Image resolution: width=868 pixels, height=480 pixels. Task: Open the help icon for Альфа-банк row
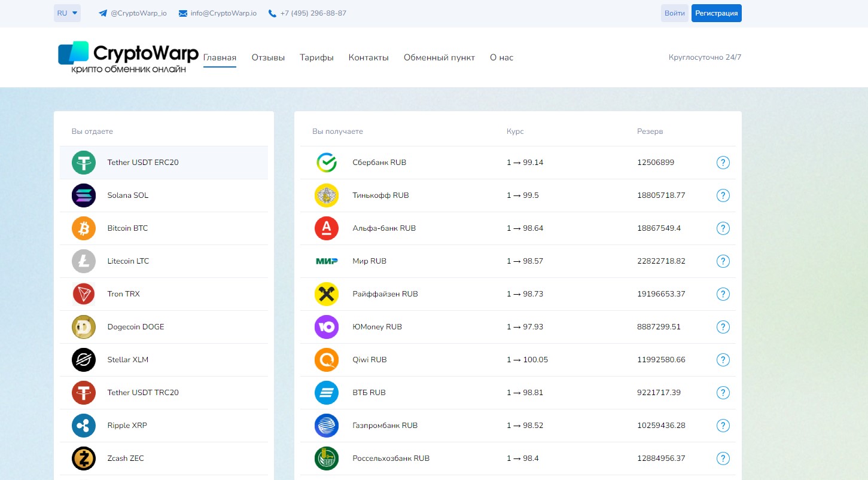click(723, 228)
